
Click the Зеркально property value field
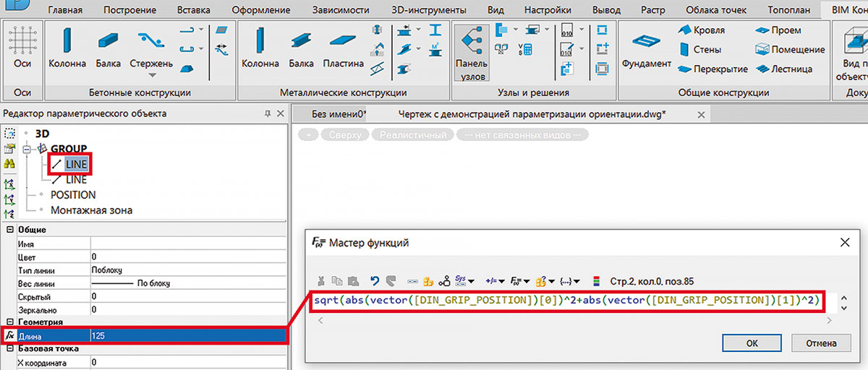189,309
